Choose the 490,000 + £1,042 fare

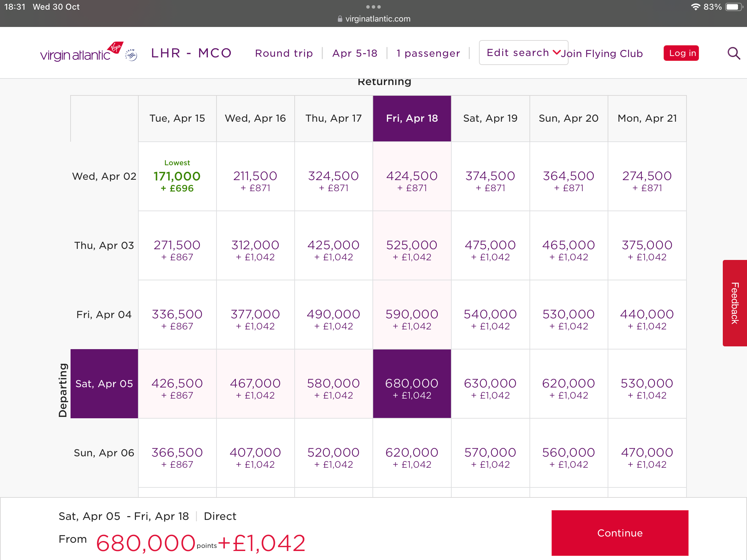coord(334,315)
